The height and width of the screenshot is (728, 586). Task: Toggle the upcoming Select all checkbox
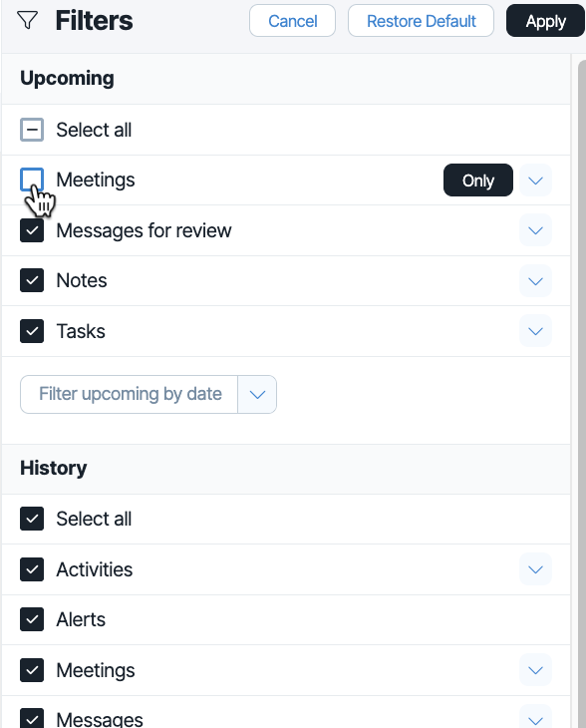[32, 130]
